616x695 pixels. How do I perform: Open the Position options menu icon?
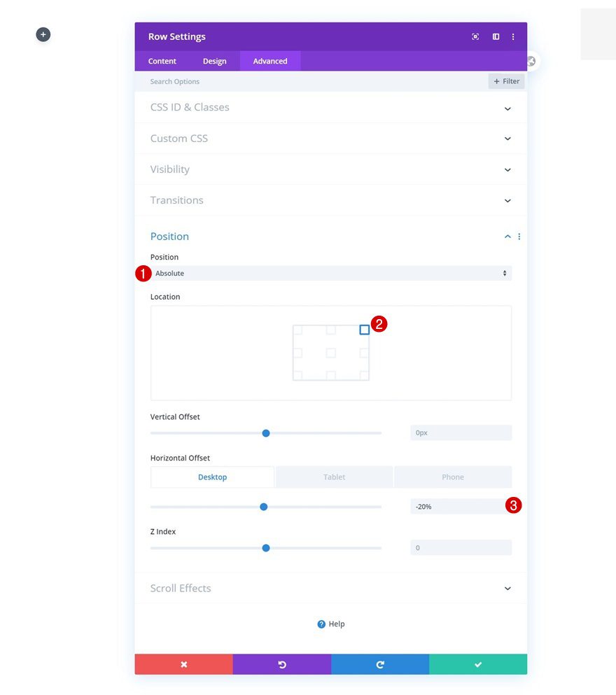tap(519, 237)
